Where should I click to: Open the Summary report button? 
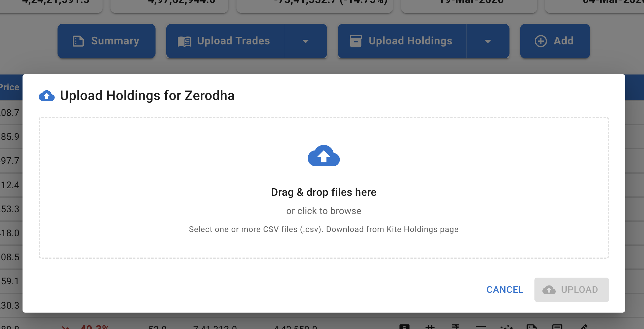click(106, 41)
